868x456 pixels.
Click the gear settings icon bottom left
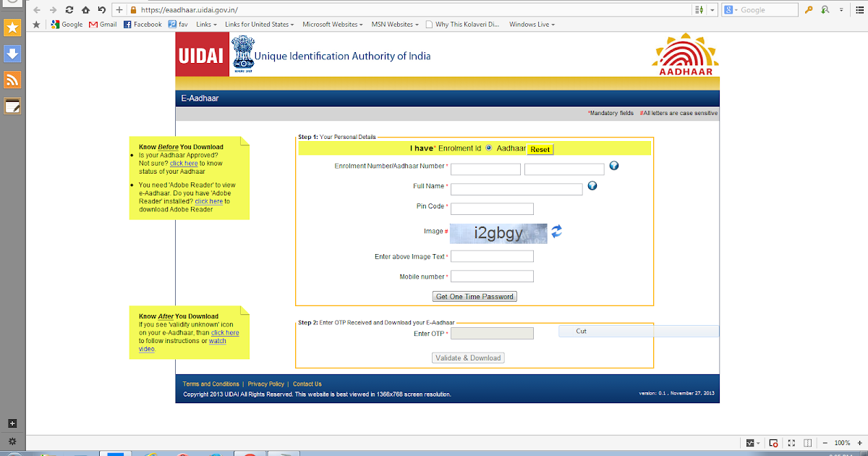[x=12, y=441]
